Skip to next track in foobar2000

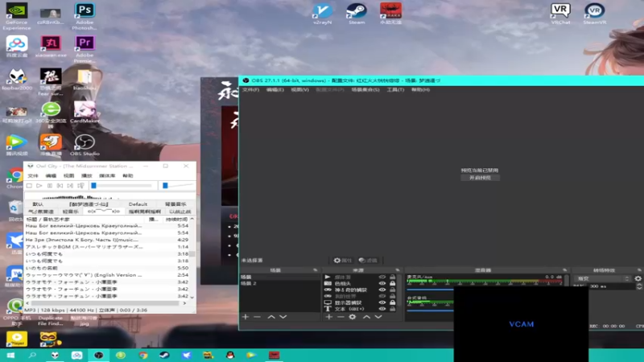70,186
